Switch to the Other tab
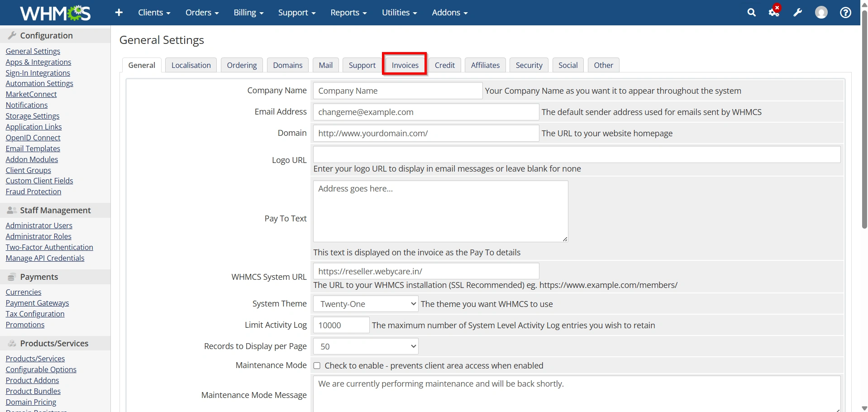 [x=604, y=65]
